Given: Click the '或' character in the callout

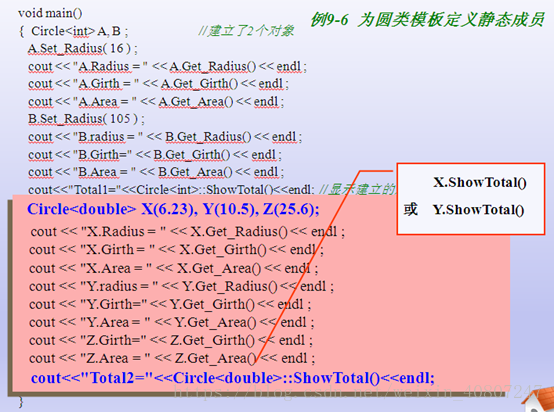Looking at the screenshot, I should 411,210.
